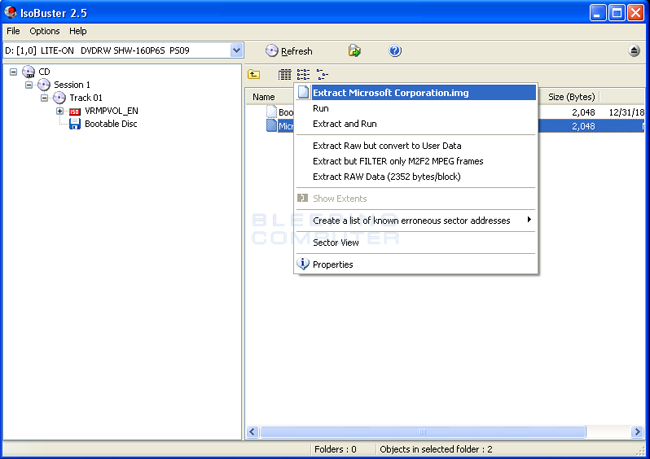Open the Help menu
Viewport: 650px width, 459px height.
point(78,31)
